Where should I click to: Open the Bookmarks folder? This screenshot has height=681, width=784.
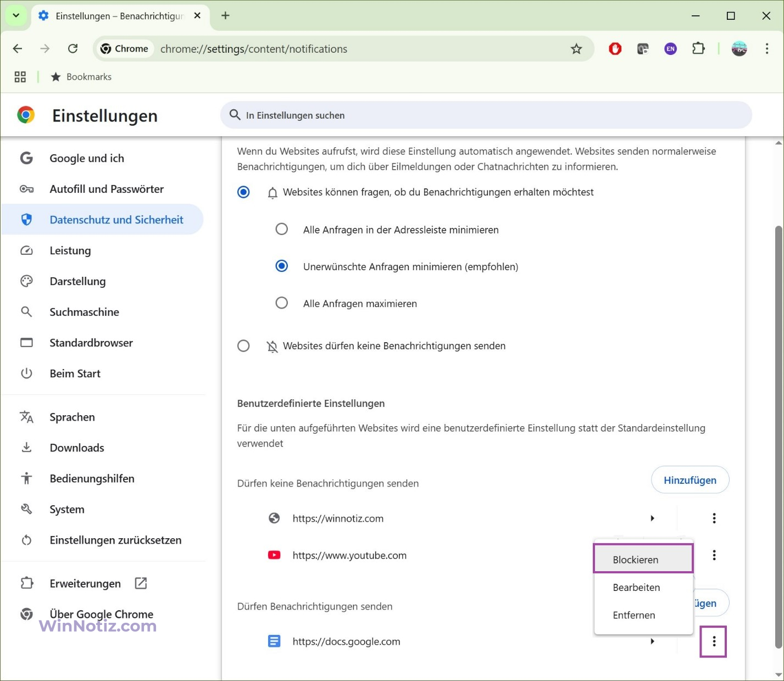(81, 77)
